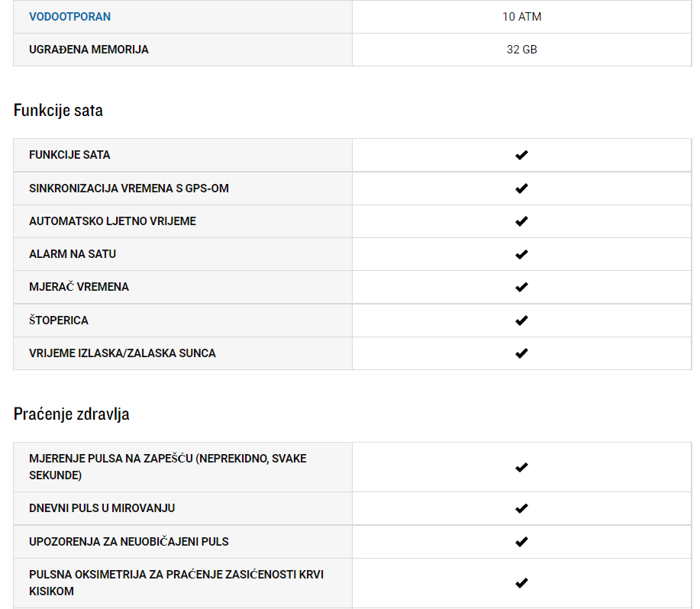This screenshot has width=700, height=609.
Task: Select the 10 ATM value cell
Action: pyautogui.click(x=521, y=17)
